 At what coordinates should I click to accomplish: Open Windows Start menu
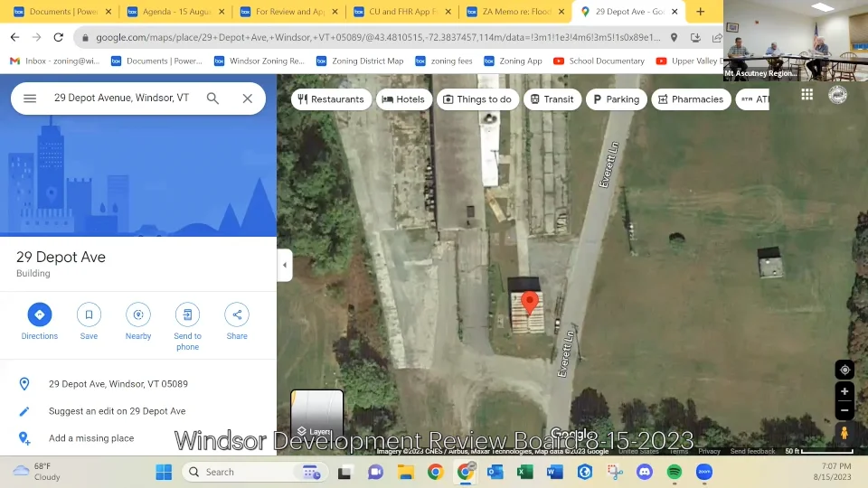tap(164, 472)
